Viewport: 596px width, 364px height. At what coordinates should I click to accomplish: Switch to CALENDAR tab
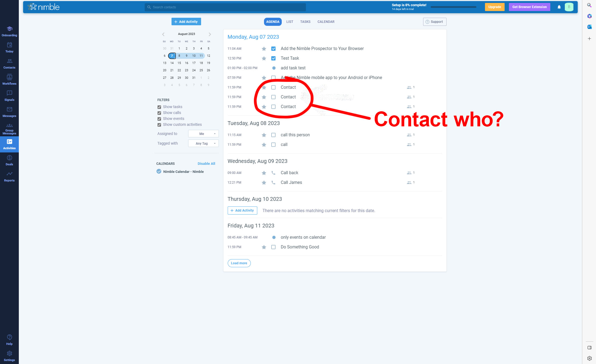tap(326, 22)
